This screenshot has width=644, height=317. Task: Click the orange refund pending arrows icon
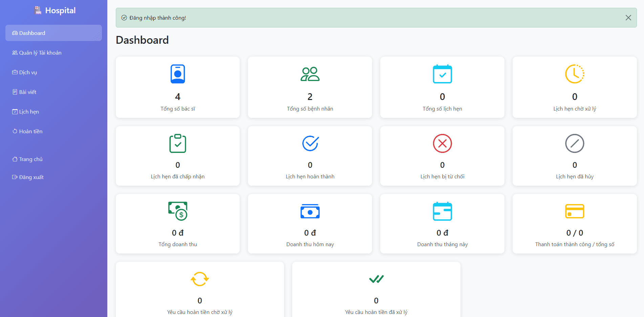click(x=200, y=279)
